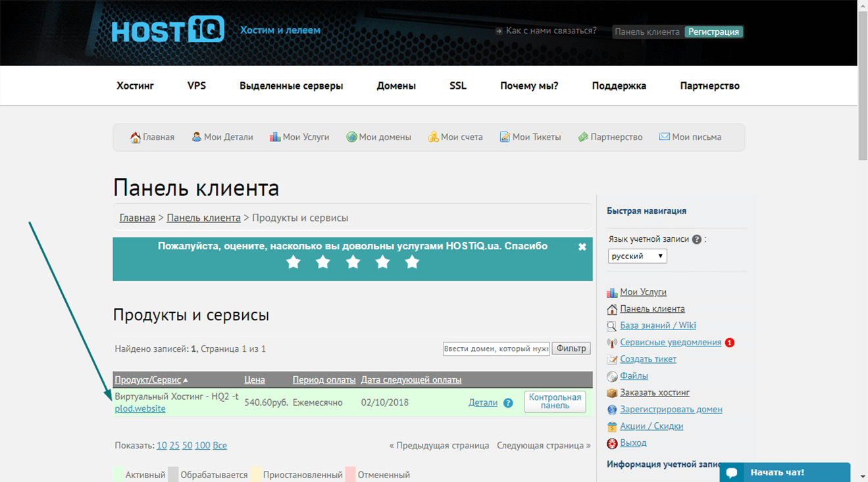
Task: Click Как с нами связаться? link
Action: (x=551, y=30)
